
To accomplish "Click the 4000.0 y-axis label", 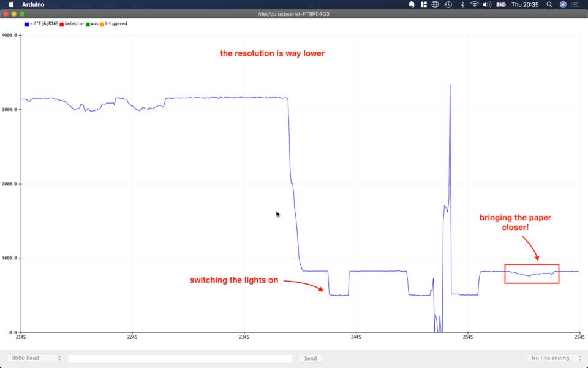I will (9, 35).
